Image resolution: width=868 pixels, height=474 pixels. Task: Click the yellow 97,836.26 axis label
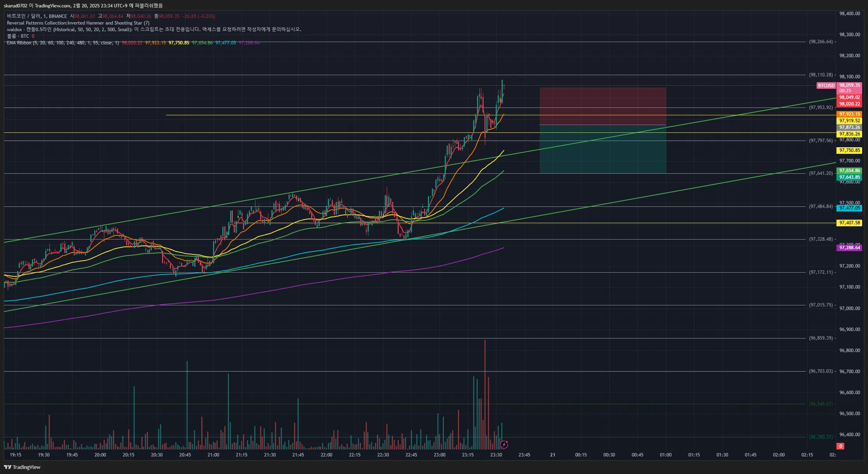[x=850, y=134]
